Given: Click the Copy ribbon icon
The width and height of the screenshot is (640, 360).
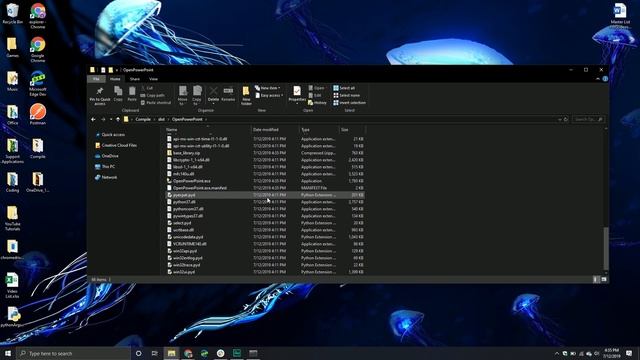Looking at the screenshot, I should (x=118, y=93).
